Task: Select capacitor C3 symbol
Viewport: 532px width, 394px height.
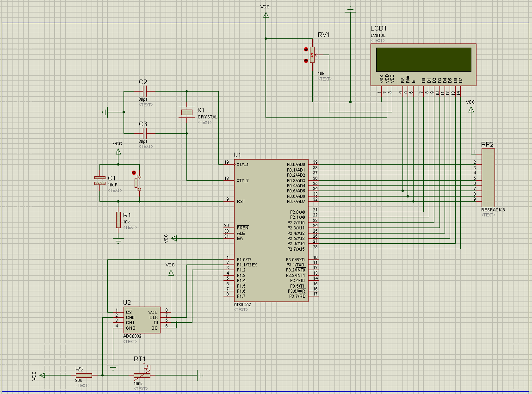Action: point(144,134)
